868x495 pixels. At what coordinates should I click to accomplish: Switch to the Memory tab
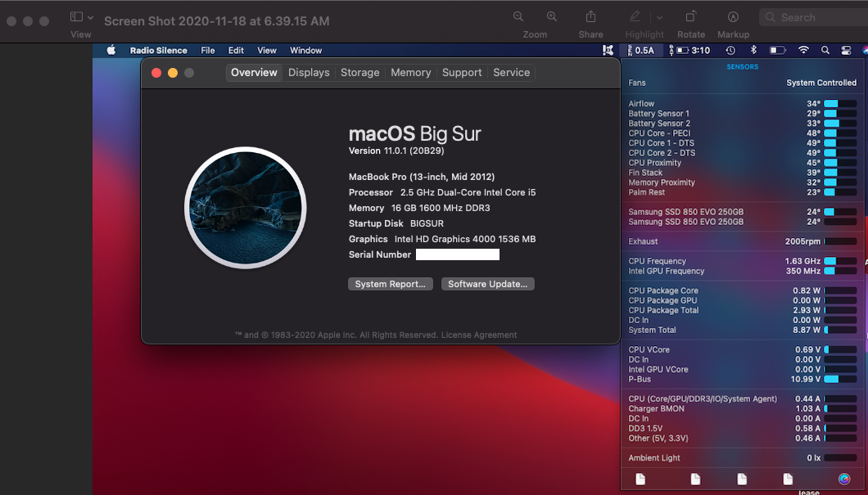411,73
